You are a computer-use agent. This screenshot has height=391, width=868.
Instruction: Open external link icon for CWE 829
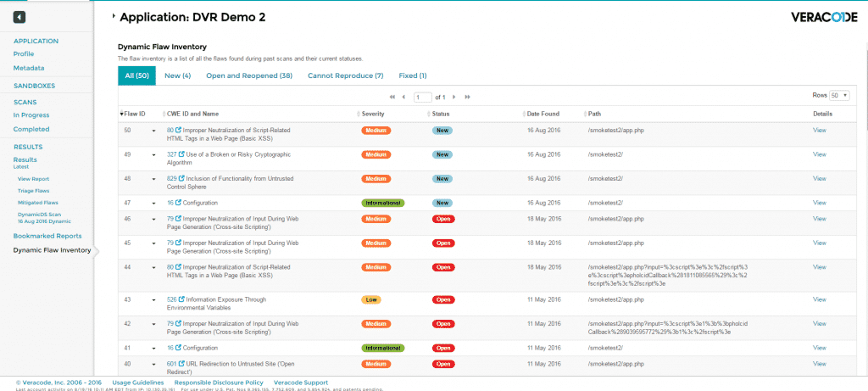[x=181, y=178]
